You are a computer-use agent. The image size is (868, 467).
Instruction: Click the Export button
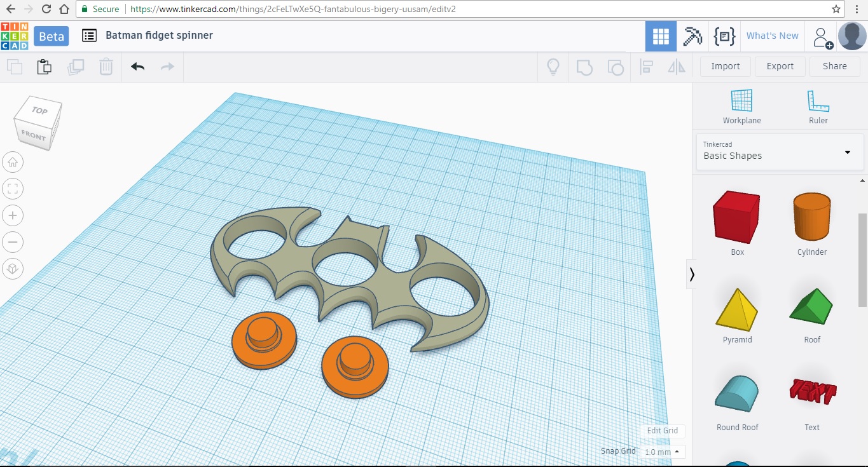pos(780,66)
